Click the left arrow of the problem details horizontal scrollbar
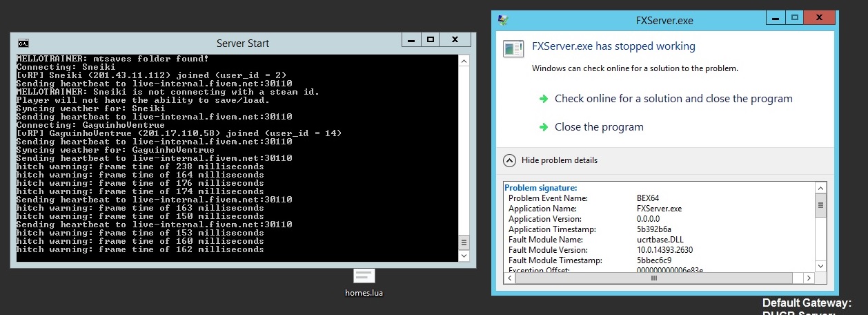 tap(509, 278)
